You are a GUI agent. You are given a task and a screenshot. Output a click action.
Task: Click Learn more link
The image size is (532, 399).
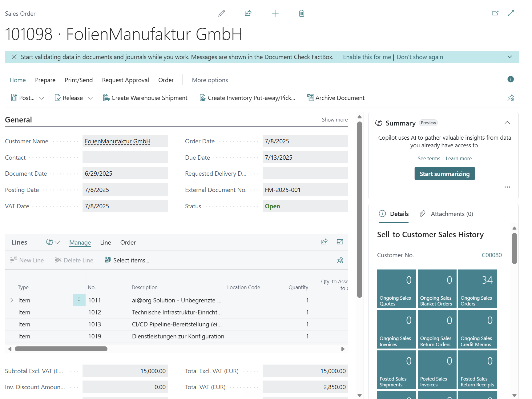459,158
